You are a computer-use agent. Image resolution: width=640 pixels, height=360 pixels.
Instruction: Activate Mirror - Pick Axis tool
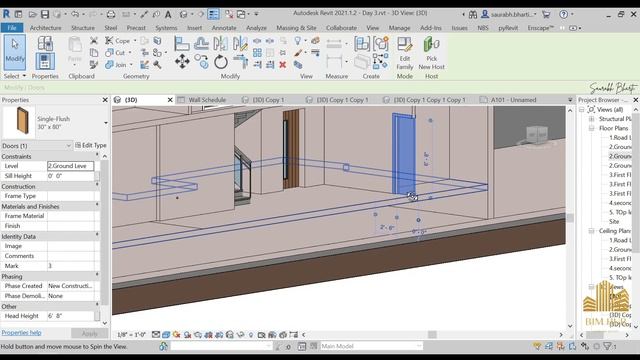tap(220, 43)
